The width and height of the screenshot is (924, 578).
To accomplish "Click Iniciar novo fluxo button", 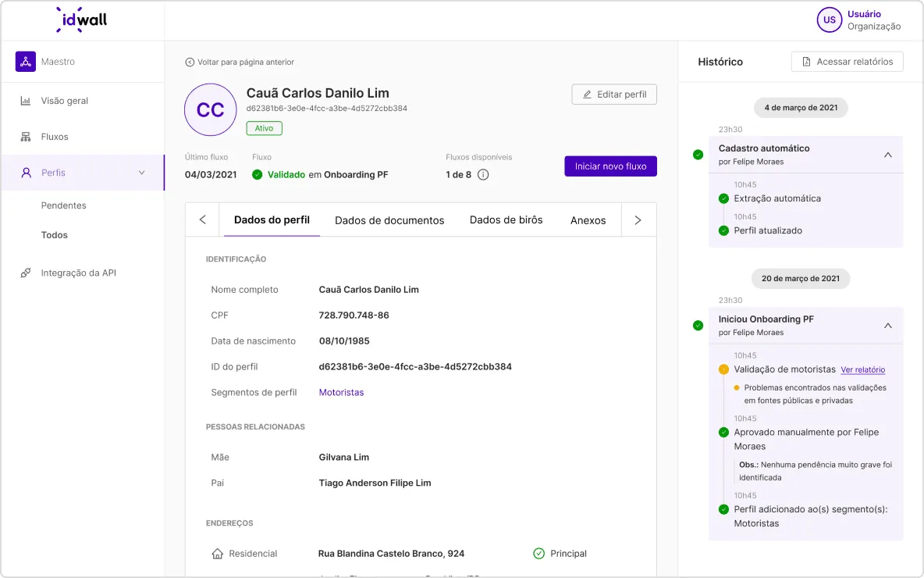I will pyautogui.click(x=610, y=166).
